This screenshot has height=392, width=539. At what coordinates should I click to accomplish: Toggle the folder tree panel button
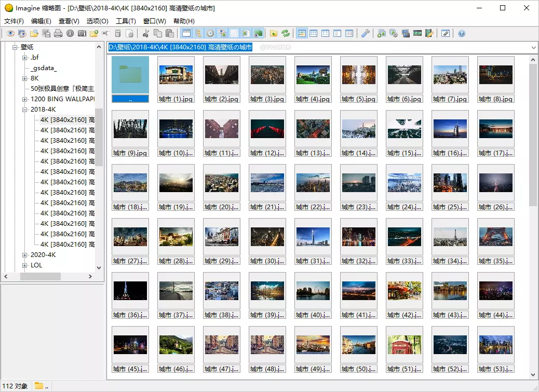pos(198,33)
